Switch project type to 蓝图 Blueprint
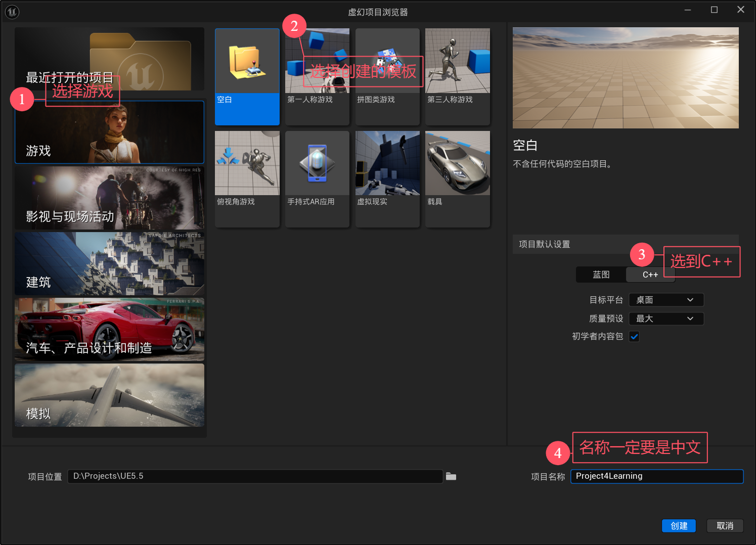756x545 pixels. (x=601, y=275)
